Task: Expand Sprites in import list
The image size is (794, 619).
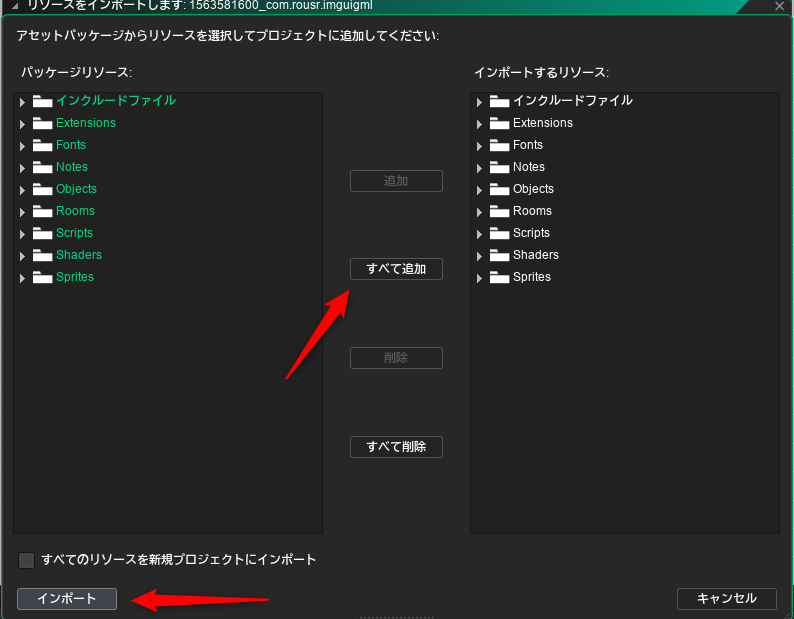Action: coord(479,278)
